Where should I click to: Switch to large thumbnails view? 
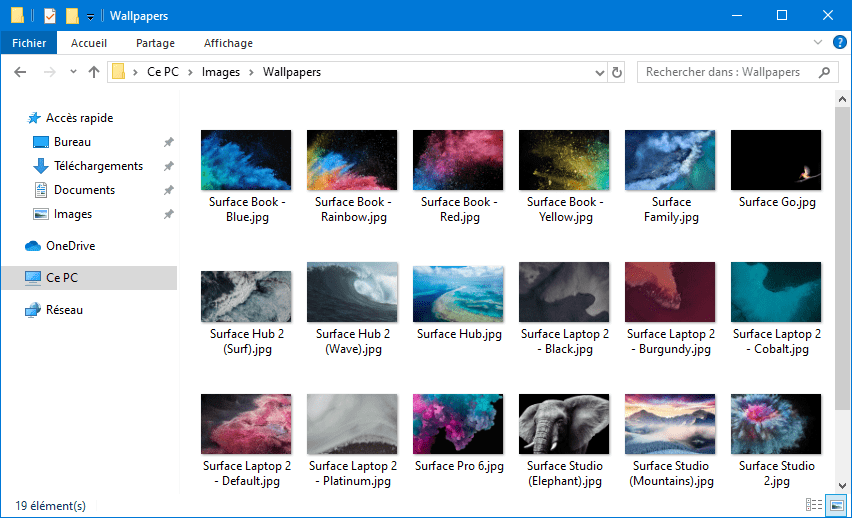pos(837,505)
